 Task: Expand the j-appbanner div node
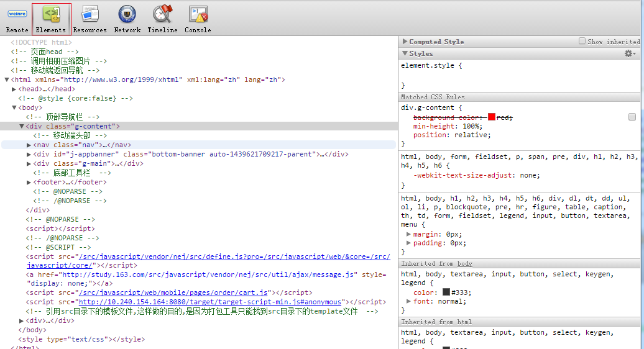[29, 154]
